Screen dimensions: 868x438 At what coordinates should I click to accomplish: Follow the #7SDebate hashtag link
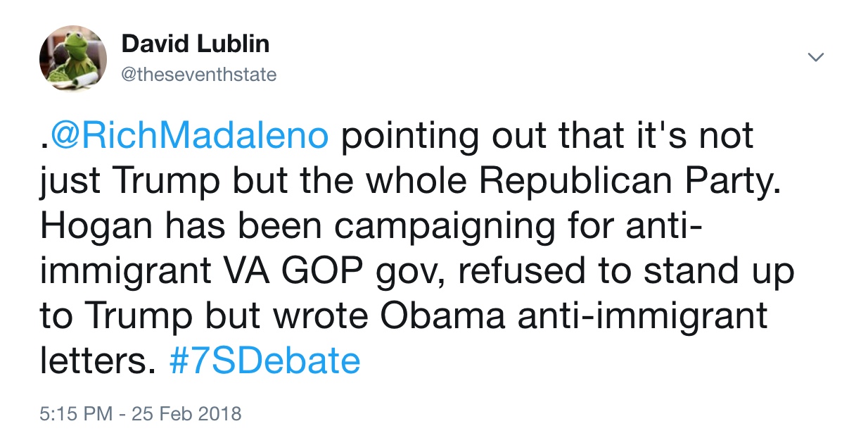coord(265,362)
